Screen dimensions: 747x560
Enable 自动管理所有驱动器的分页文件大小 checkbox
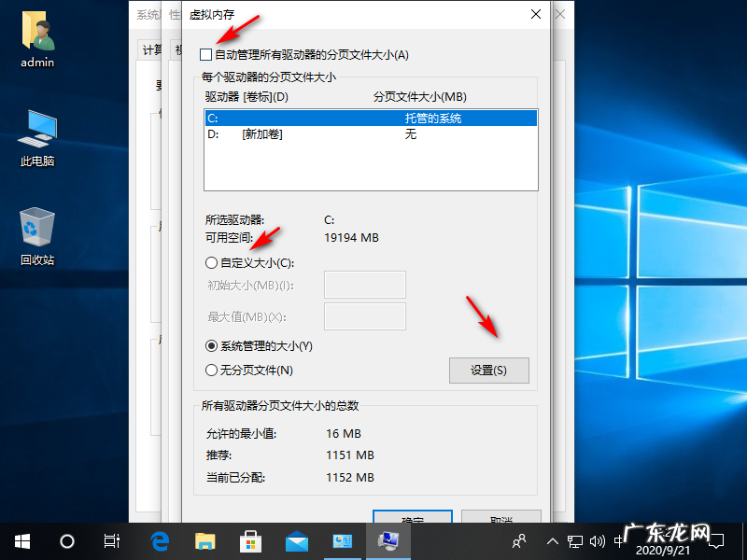(x=207, y=55)
